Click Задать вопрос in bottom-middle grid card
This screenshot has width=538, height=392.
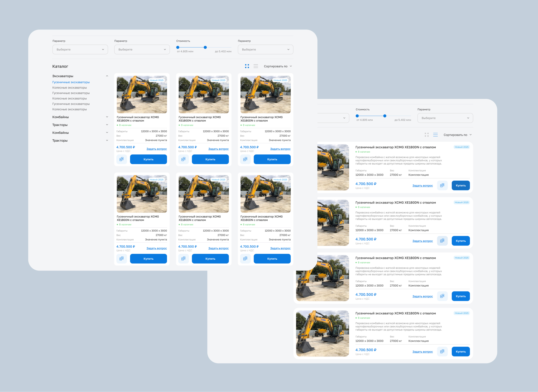(x=219, y=248)
